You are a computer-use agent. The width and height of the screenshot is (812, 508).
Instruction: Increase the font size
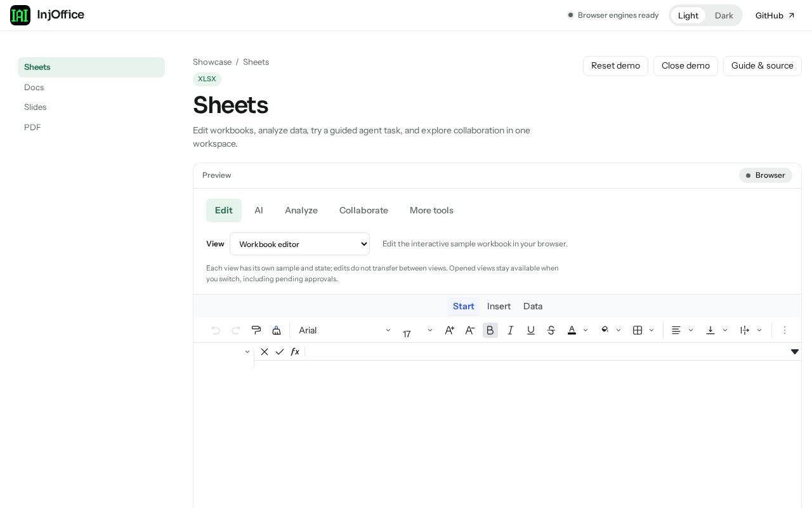(450, 330)
